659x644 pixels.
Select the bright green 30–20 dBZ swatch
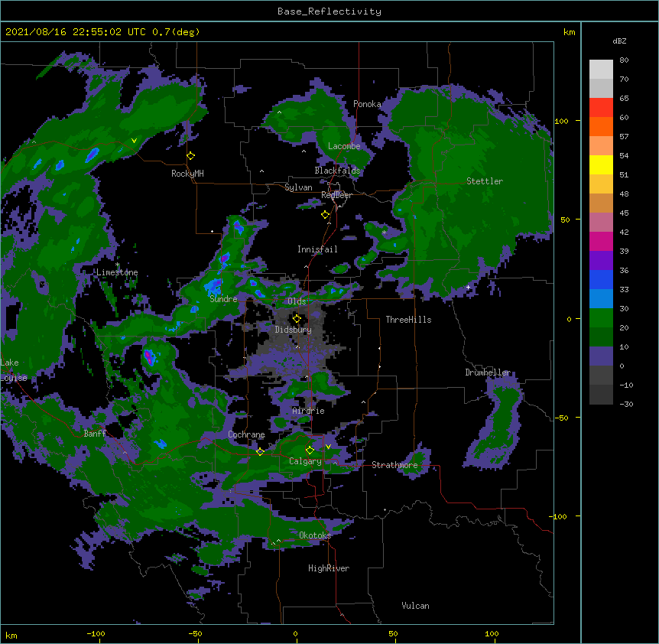point(601,318)
